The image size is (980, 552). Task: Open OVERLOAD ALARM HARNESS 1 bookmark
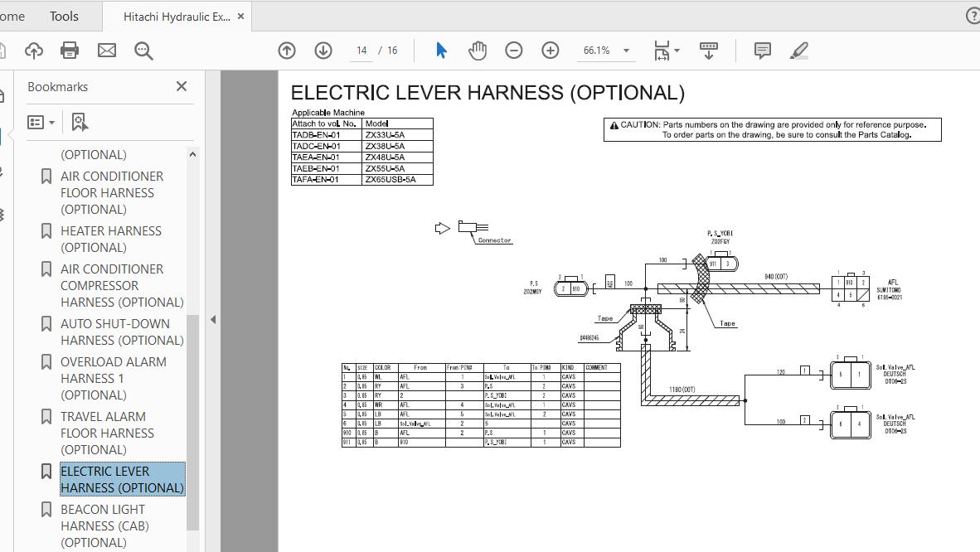[x=113, y=378]
